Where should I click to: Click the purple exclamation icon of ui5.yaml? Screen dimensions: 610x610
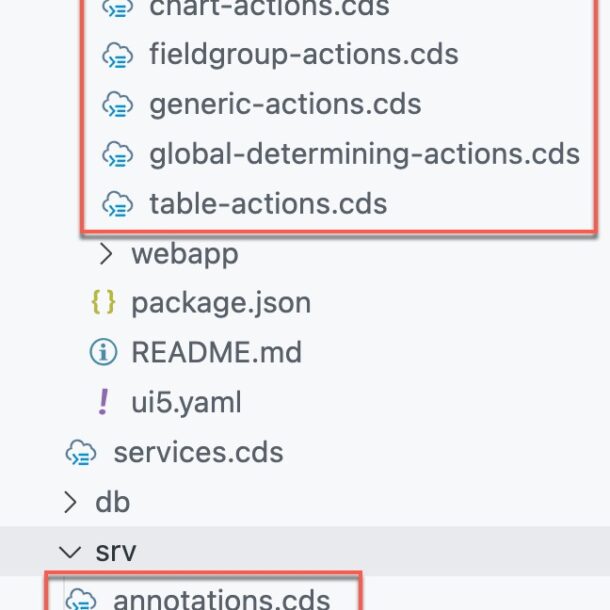point(103,402)
